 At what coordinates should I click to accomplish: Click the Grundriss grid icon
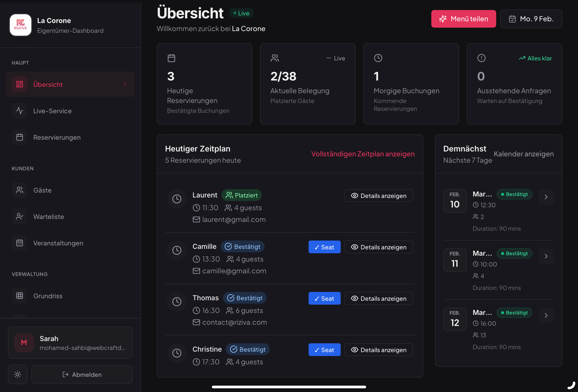[x=19, y=296]
